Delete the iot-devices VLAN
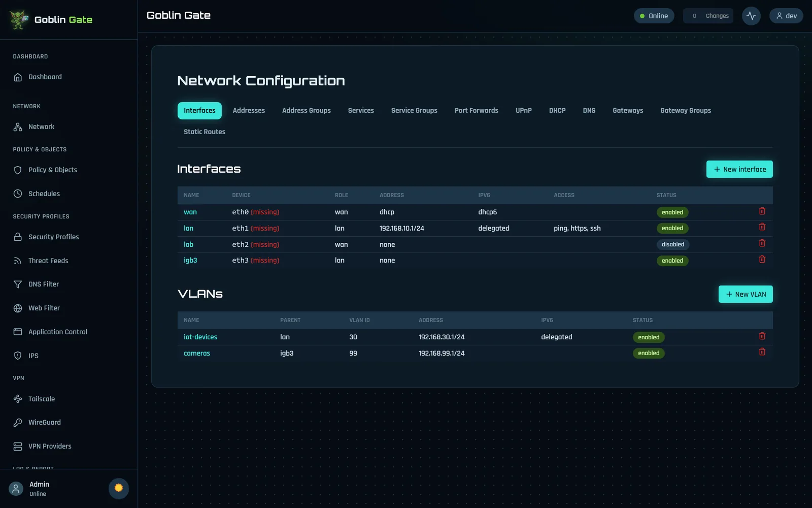This screenshot has height=508, width=812. (762, 336)
